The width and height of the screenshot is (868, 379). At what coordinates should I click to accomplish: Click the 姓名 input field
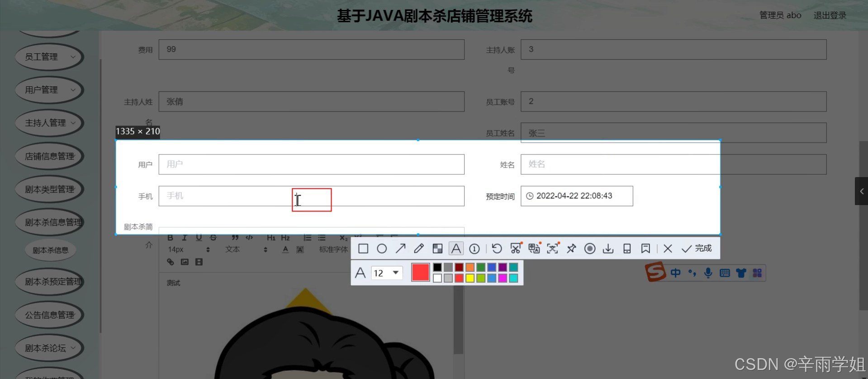point(674,164)
